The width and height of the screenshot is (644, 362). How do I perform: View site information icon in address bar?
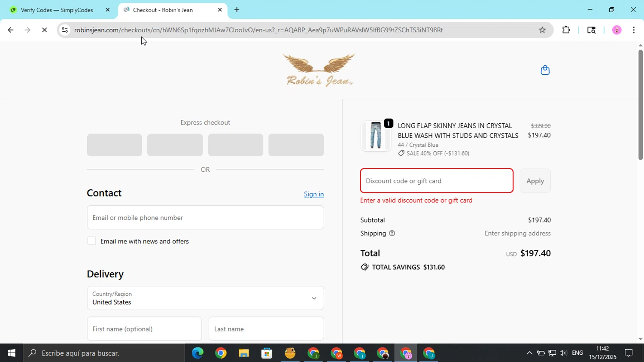pyautogui.click(x=65, y=30)
